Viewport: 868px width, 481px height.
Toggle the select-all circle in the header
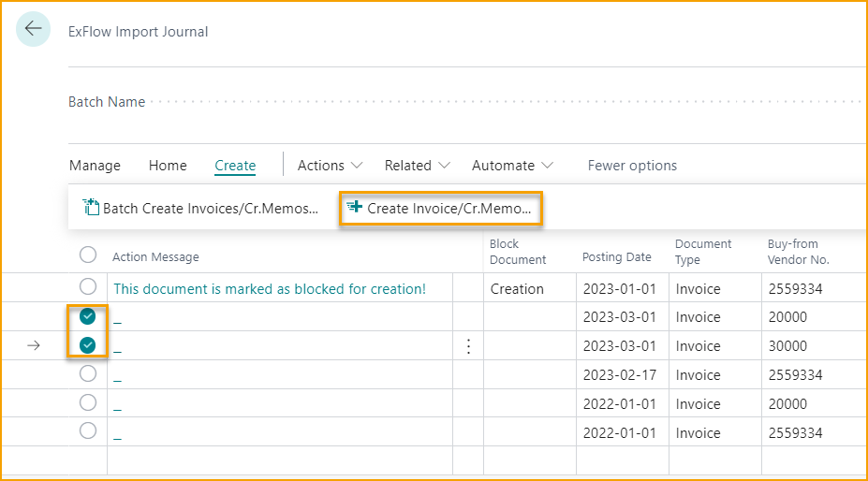(87, 255)
